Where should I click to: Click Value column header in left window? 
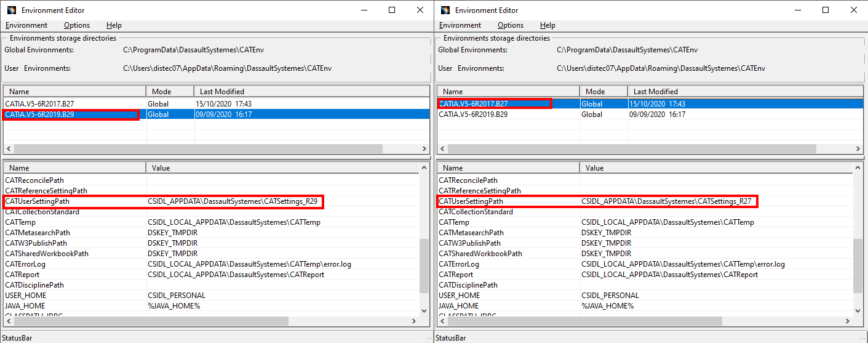(x=161, y=168)
